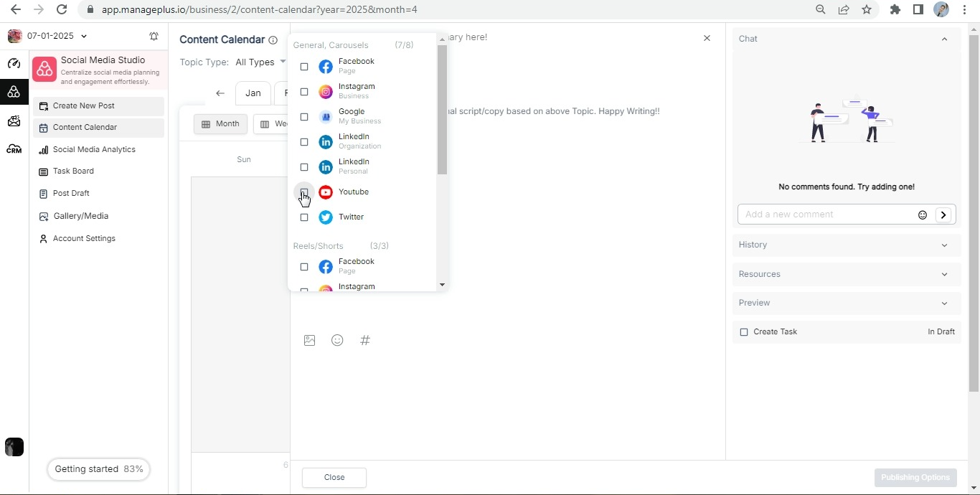Open CRM icon in left rail
The height and width of the screenshot is (495, 980).
[x=14, y=149]
